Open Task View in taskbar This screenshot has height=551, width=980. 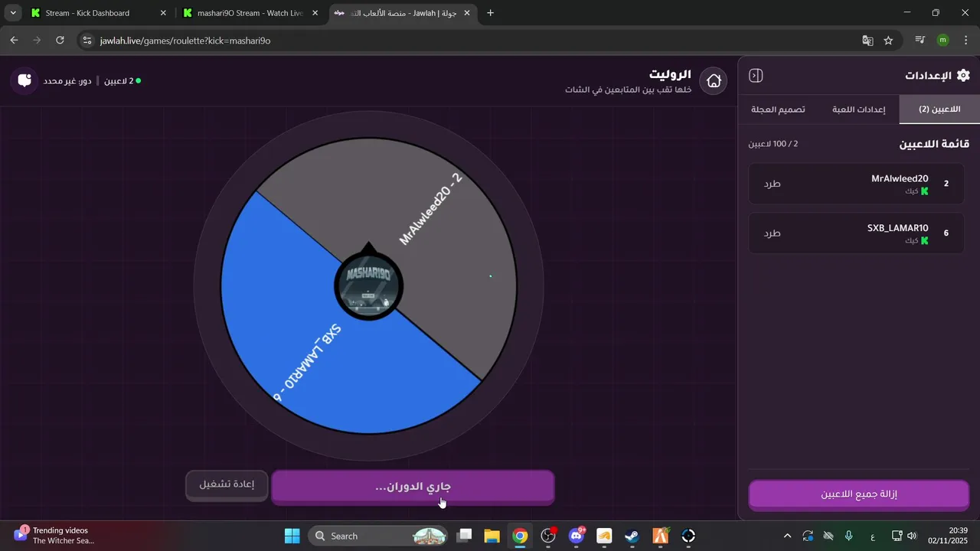pos(464,536)
